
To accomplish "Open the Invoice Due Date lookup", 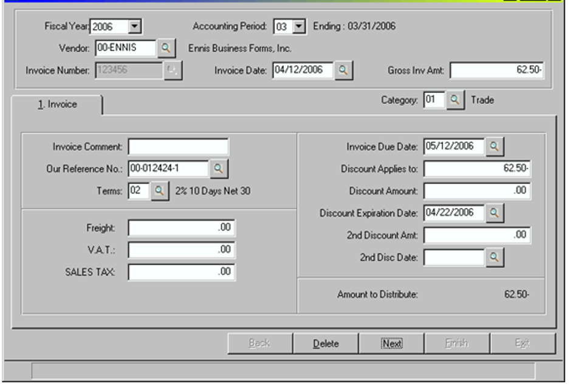I will (495, 146).
